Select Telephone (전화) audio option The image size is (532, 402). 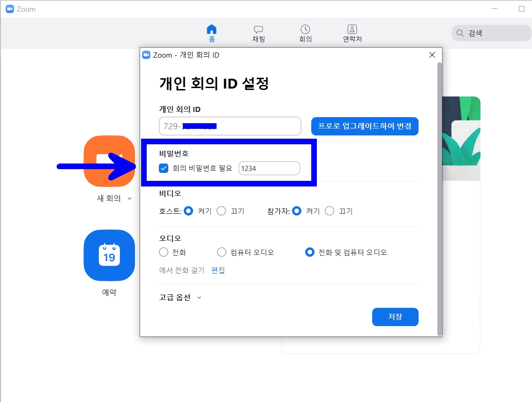click(x=164, y=252)
